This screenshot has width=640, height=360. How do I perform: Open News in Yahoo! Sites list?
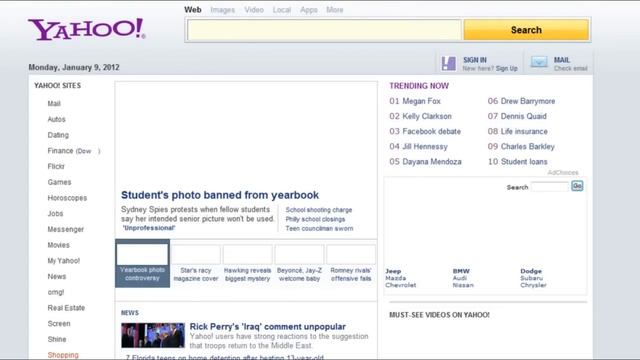56,276
